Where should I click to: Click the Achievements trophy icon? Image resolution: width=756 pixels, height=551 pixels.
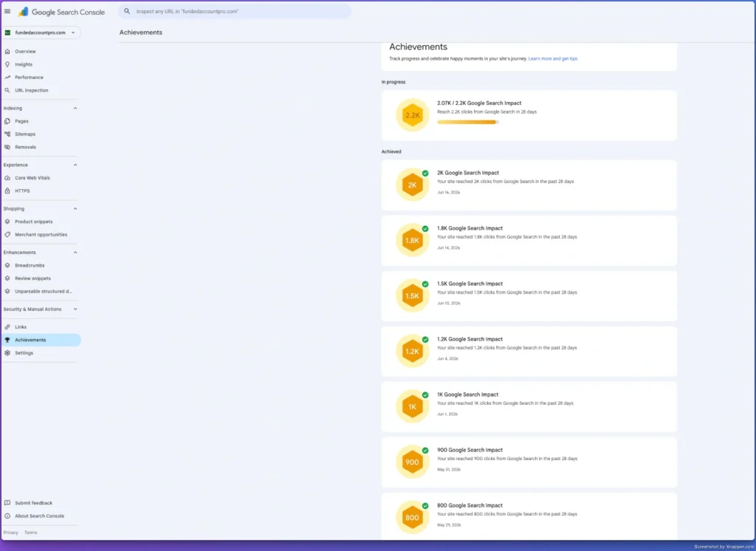(7, 340)
